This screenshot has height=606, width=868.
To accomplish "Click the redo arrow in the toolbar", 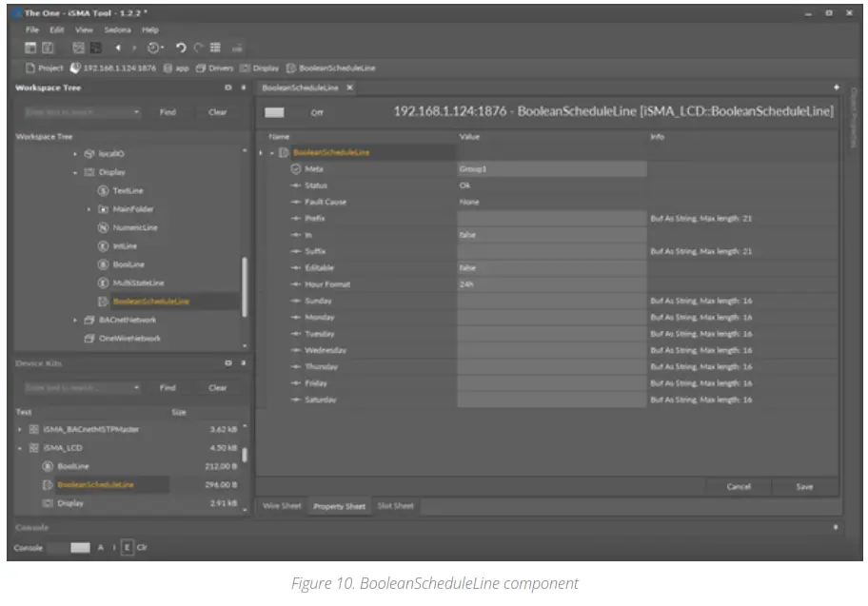I will point(197,48).
